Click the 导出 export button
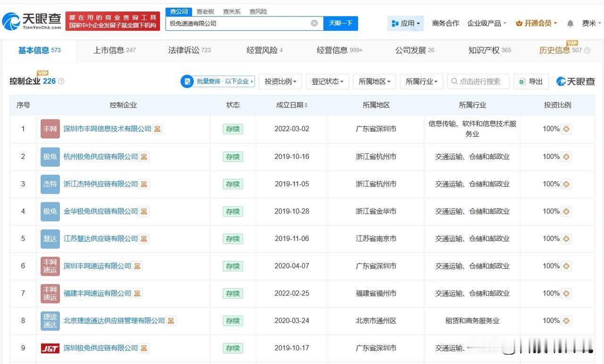The image size is (604, 364). (x=531, y=82)
